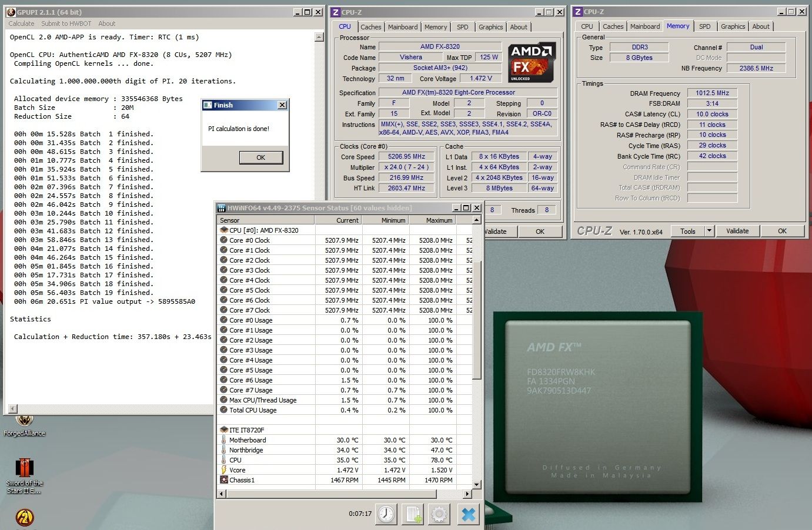Open the Calculate menu in GPUPI
Screen dimensions: 812x530
[x=21, y=24]
